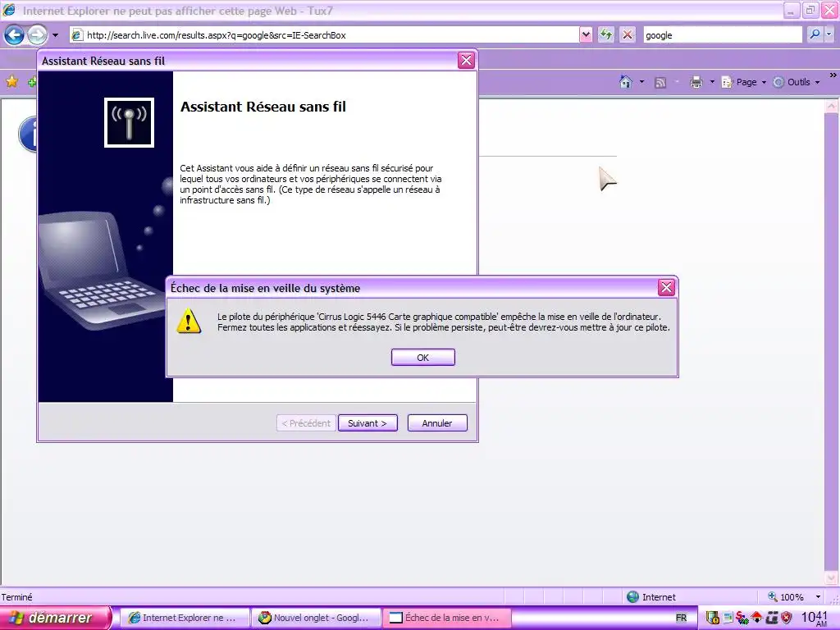Switch to 'Nouvel onglet - Googl...' taskbar item
Screen dimensions: 840x630
pyautogui.click(x=316, y=618)
